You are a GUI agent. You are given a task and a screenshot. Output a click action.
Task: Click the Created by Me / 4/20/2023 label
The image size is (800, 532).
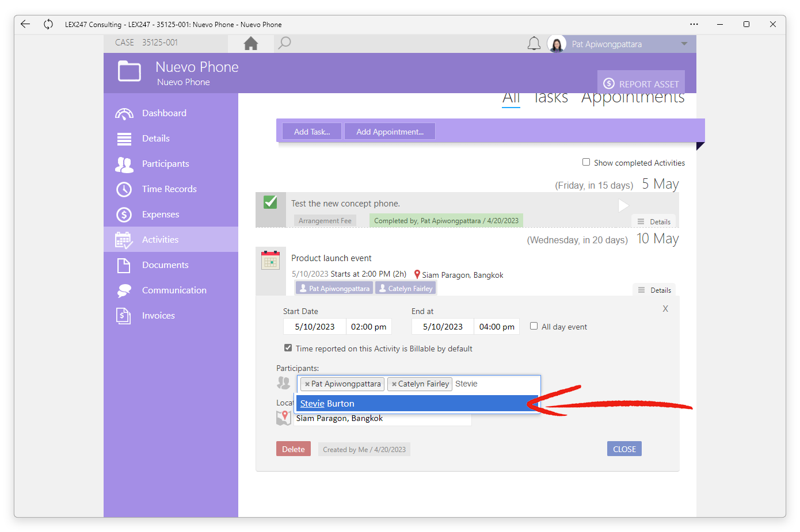[x=364, y=450]
